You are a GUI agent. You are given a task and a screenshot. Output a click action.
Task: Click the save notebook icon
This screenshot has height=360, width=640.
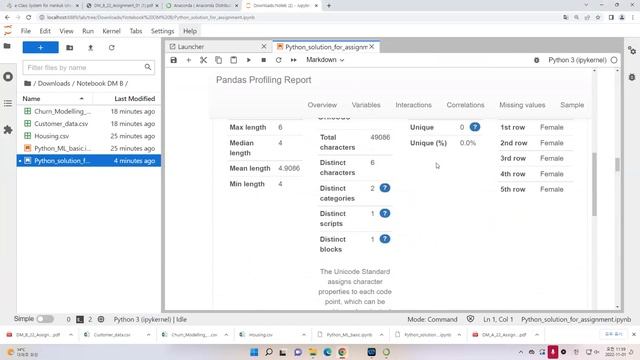click(173, 60)
